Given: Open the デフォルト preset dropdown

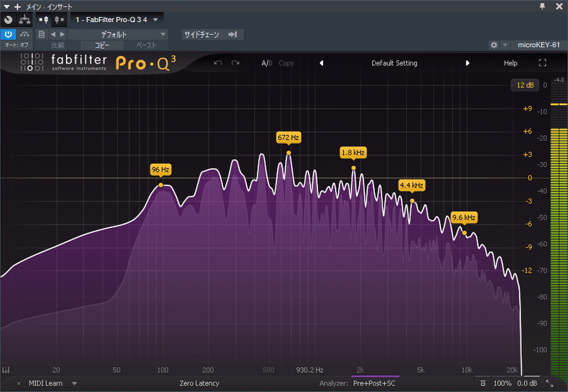Looking at the screenshot, I should point(118,34).
